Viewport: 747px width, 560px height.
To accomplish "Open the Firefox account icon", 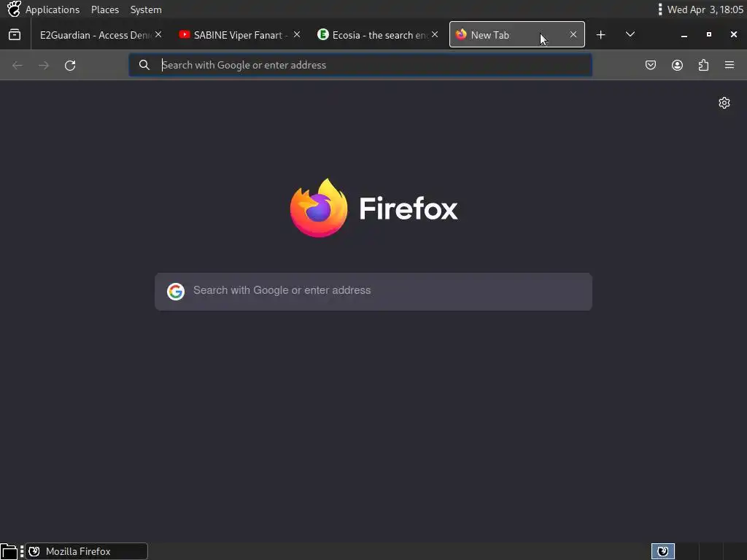I will click(677, 65).
